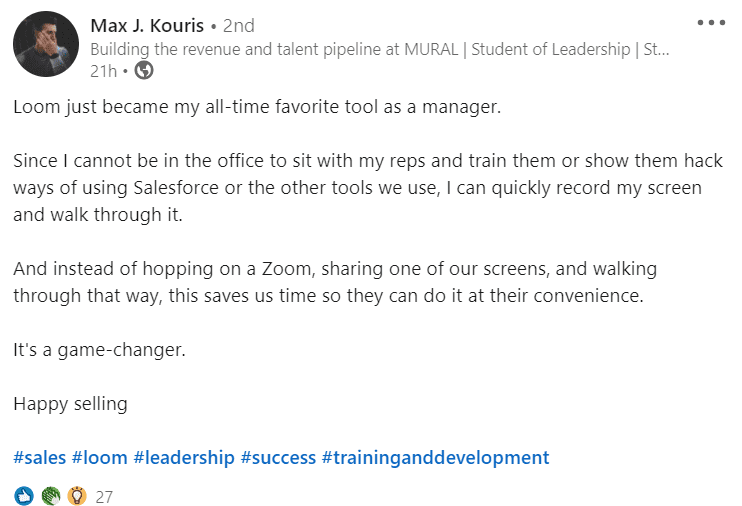The image size is (742, 506).
Task: Open the #success hashtag
Action: tap(278, 458)
